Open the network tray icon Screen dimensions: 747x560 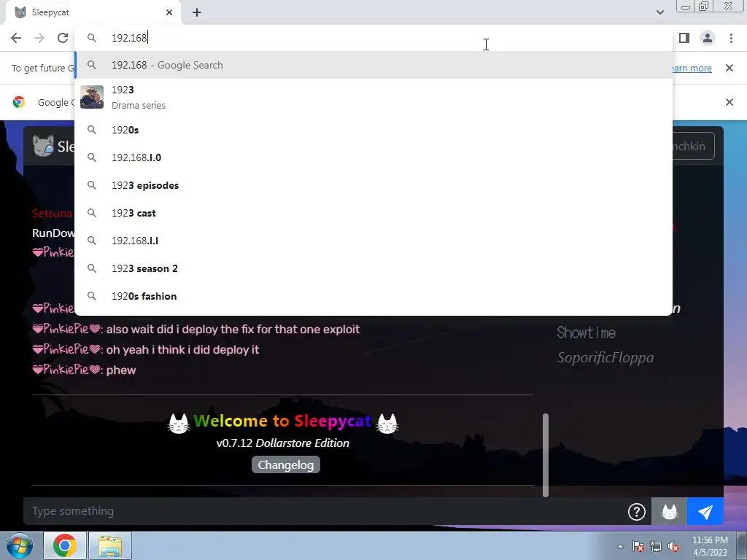point(656,547)
